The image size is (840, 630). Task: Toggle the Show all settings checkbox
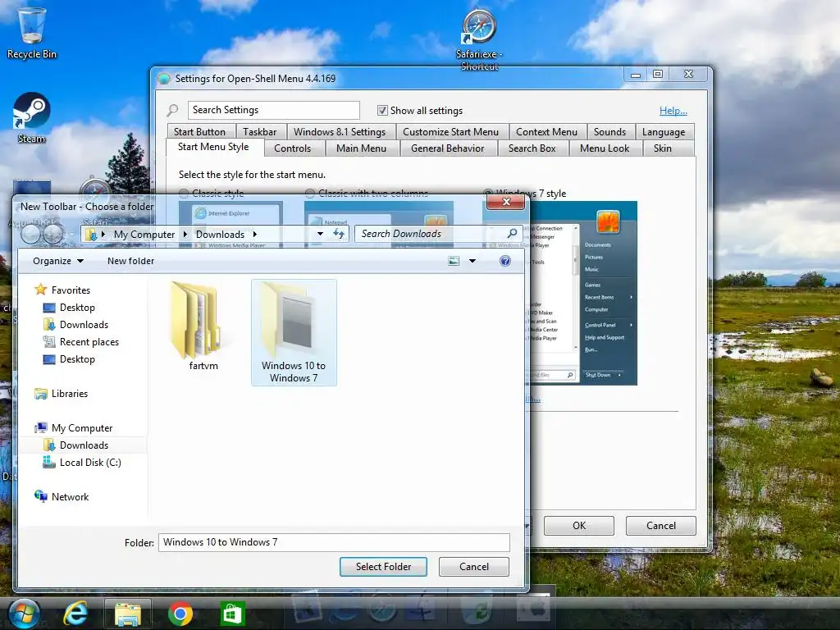coord(382,111)
